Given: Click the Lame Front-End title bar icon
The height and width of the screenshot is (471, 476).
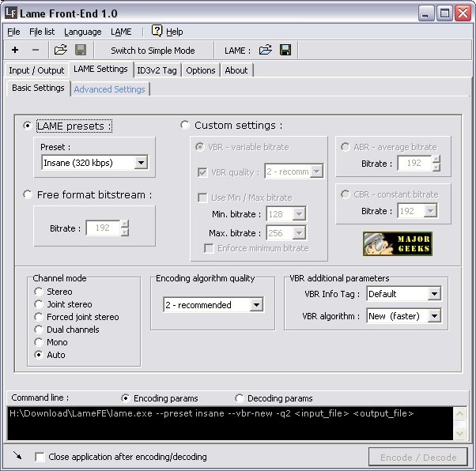Looking at the screenshot, I should pyautogui.click(x=11, y=13).
